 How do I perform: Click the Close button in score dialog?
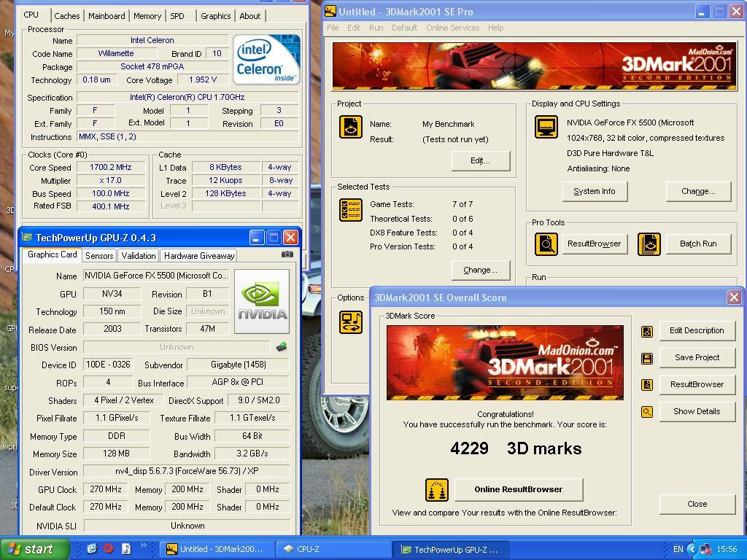[697, 504]
